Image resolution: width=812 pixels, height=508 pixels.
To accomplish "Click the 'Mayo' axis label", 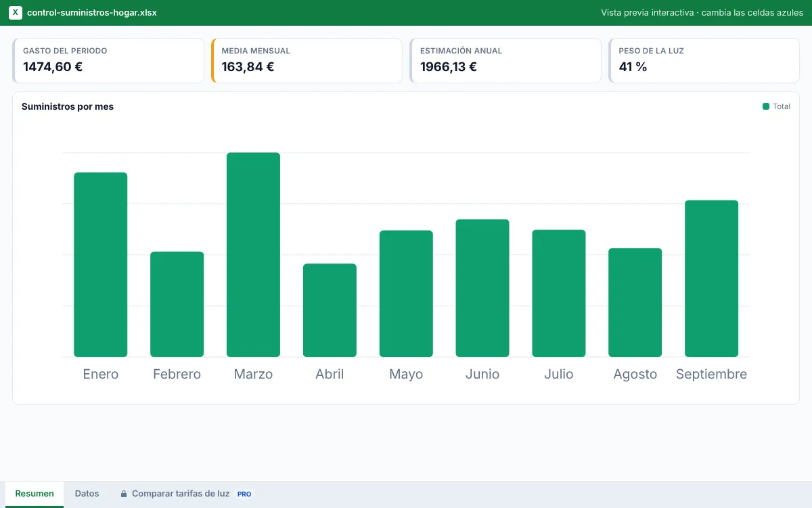I will tap(406, 374).
